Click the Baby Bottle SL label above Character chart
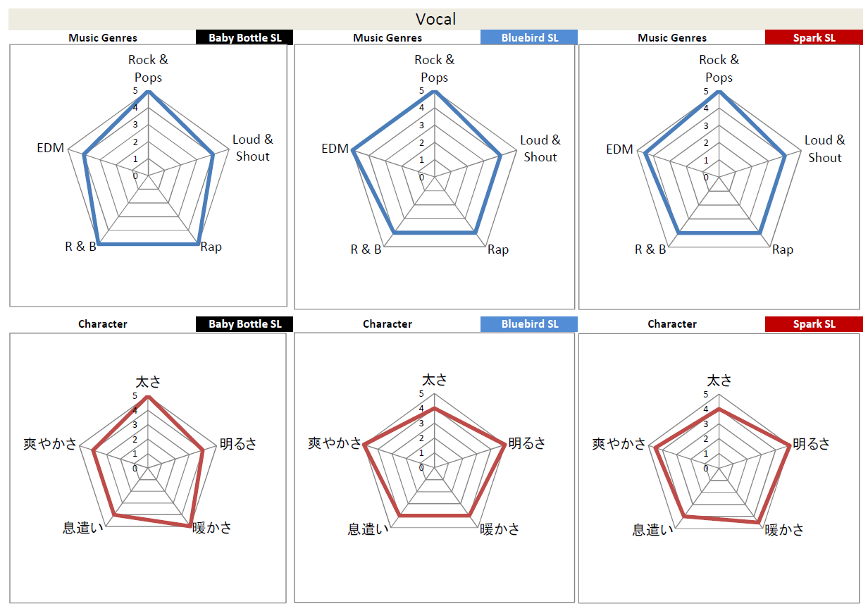The image size is (868, 611). 244,324
